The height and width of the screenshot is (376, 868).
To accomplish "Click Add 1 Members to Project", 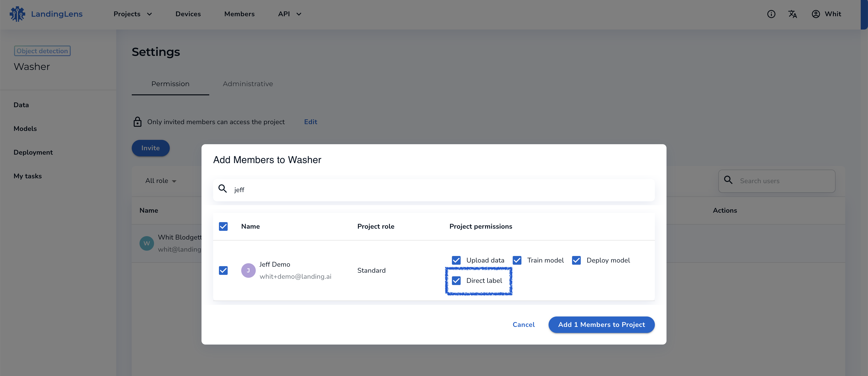I will pyautogui.click(x=601, y=324).
